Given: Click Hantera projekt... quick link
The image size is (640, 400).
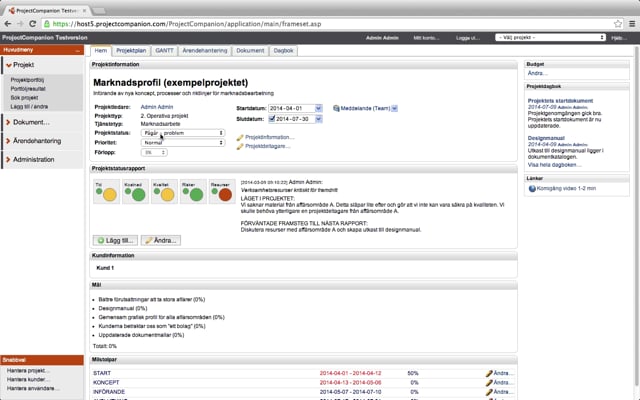Looking at the screenshot, I should coord(28,371).
